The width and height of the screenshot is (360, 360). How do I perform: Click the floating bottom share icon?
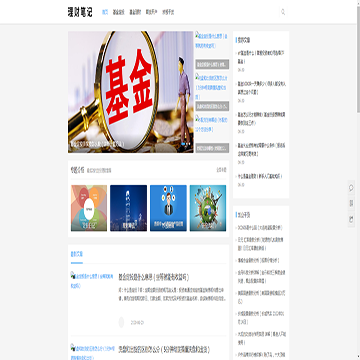351,219
